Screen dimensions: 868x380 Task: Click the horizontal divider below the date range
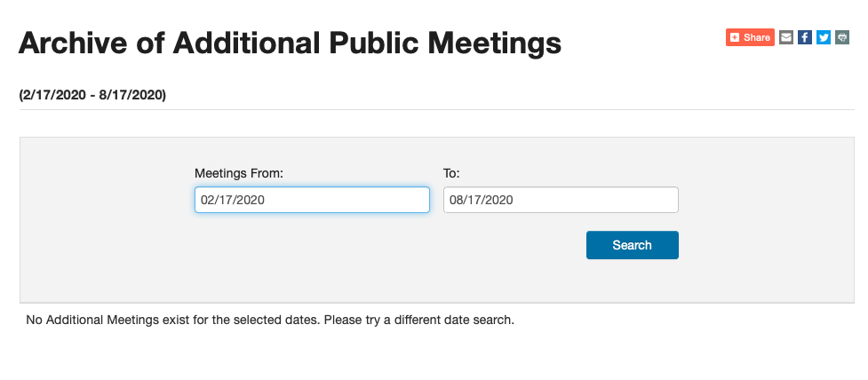tap(437, 109)
